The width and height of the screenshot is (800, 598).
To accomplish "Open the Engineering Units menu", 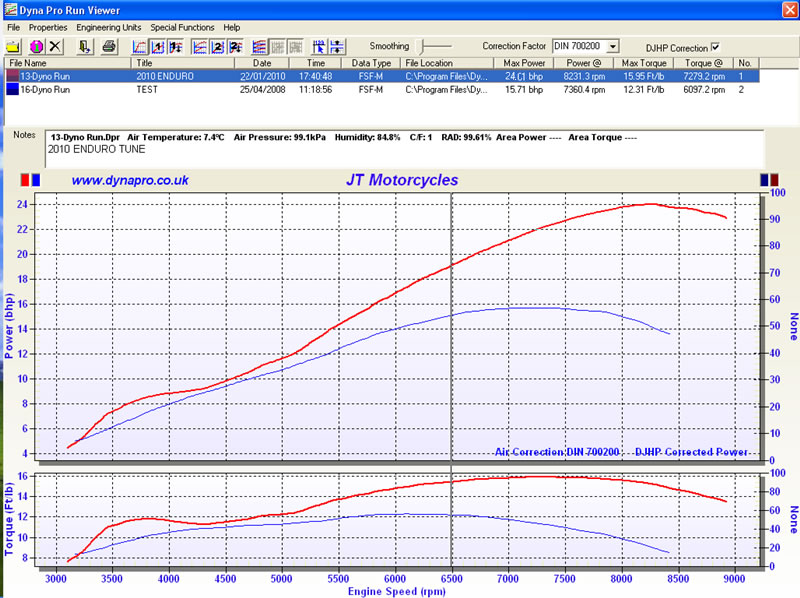I will 109,28.
